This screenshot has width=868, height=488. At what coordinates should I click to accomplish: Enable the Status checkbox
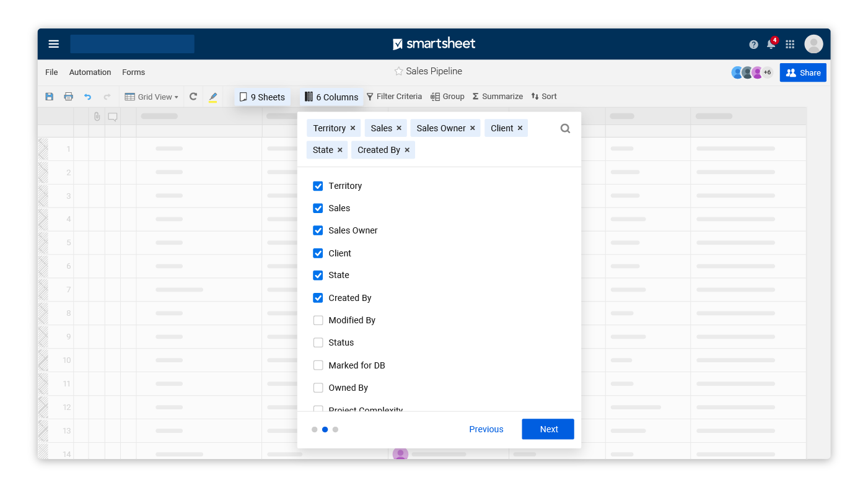pyautogui.click(x=318, y=342)
